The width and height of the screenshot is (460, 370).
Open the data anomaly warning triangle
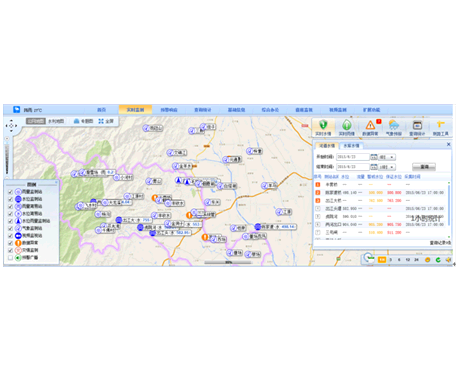[370, 128]
